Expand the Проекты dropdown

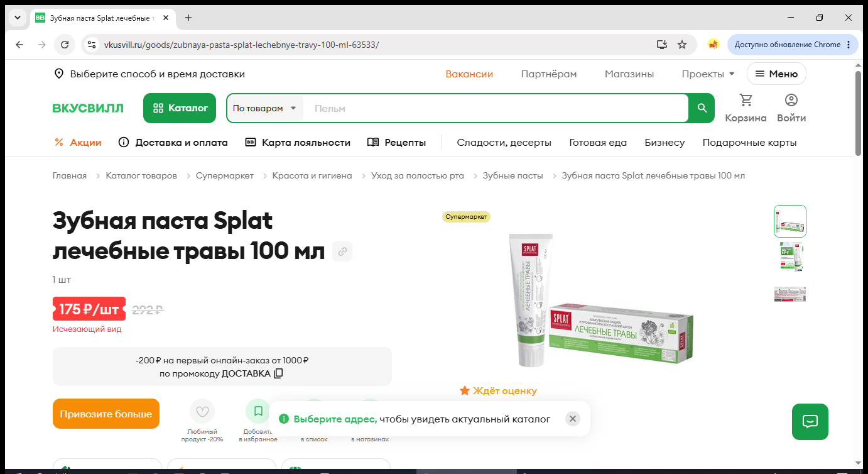click(708, 74)
